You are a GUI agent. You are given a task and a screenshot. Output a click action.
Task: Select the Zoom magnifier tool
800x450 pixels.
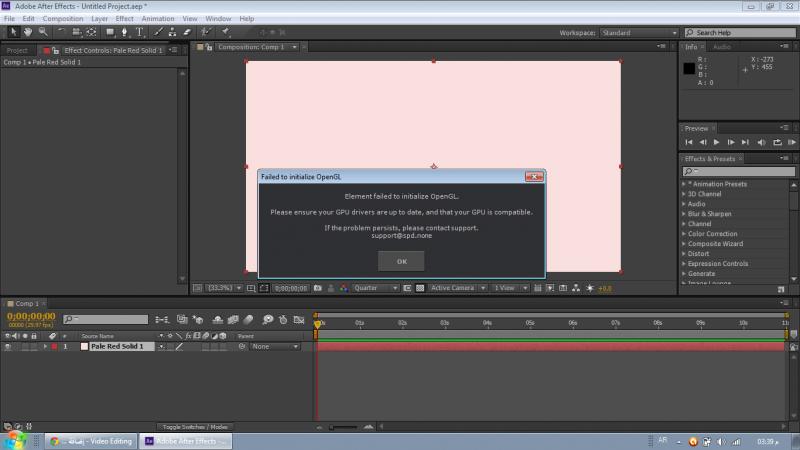pos(43,32)
